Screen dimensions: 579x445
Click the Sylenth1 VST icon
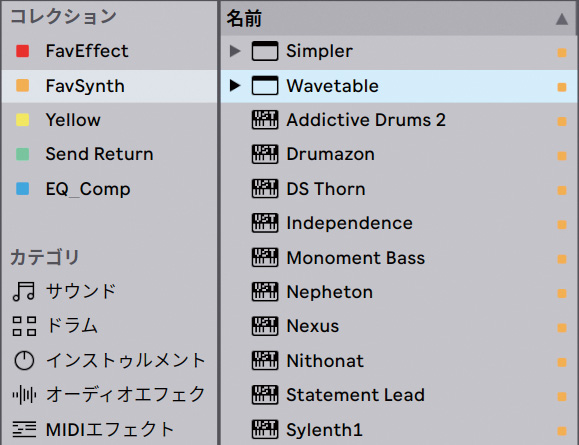(x=265, y=429)
